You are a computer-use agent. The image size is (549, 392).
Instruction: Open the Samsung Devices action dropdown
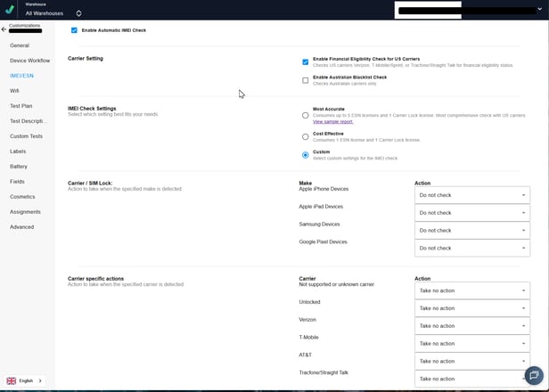(x=472, y=231)
